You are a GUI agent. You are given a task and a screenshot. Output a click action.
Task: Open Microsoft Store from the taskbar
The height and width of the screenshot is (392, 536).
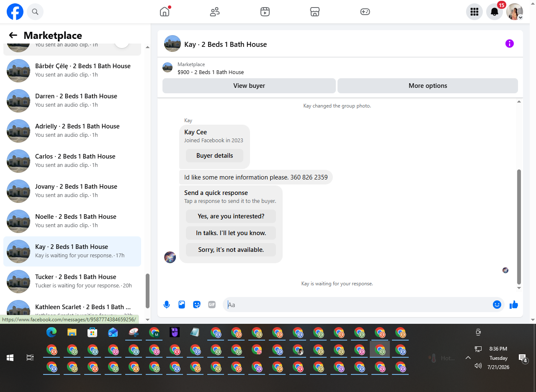click(93, 332)
